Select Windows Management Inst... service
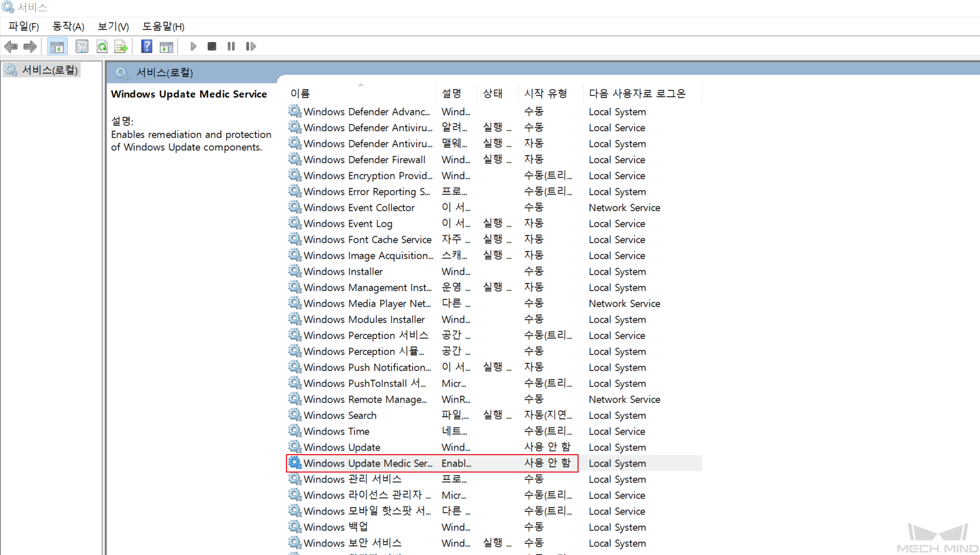The image size is (980, 555). pos(494,287)
